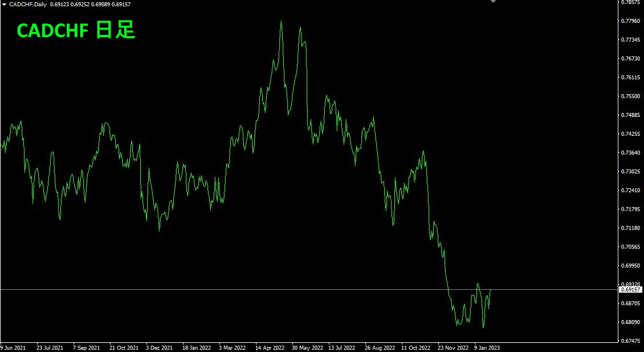The width and height of the screenshot is (644, 352).
Task: Select the 21 Oct 2021 date label
Action: pos(124,348)
